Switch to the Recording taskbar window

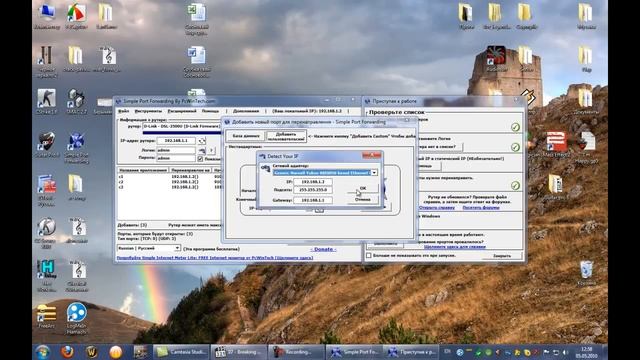pos(296,352)
